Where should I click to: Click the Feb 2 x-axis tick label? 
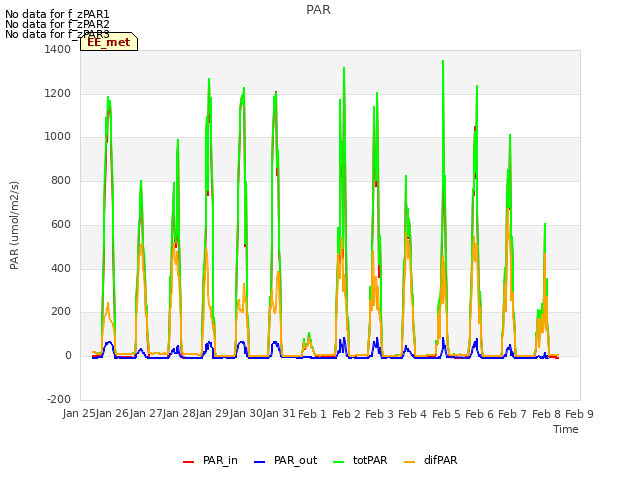click(347, 414)
